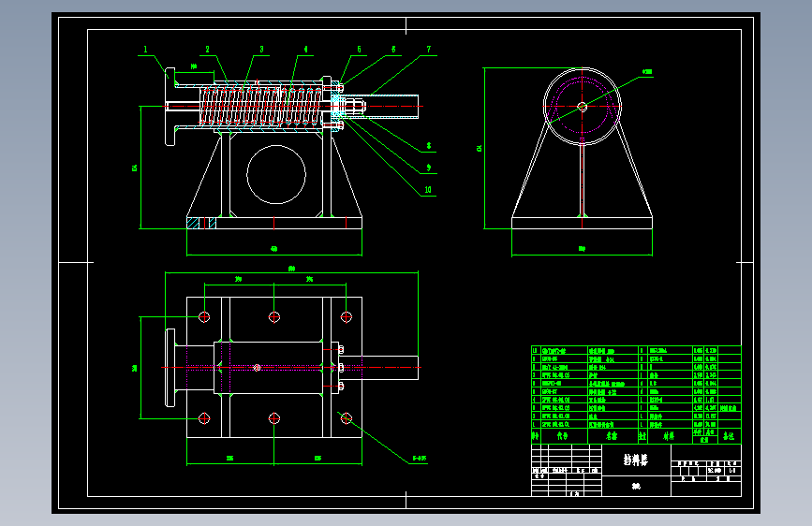This screenshot has width=812, height=526.
Task: Select balloon number 3 in the section view
Action: point(261,50)
